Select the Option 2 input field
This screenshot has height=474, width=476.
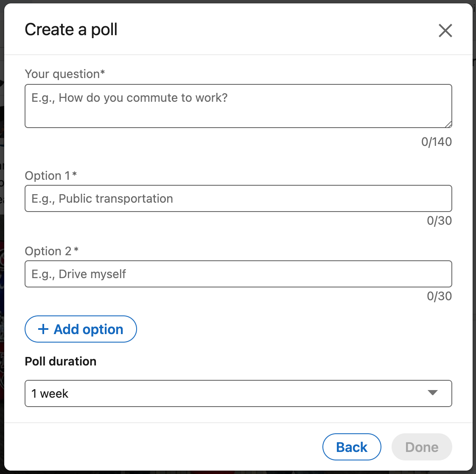tap(238, 274)
